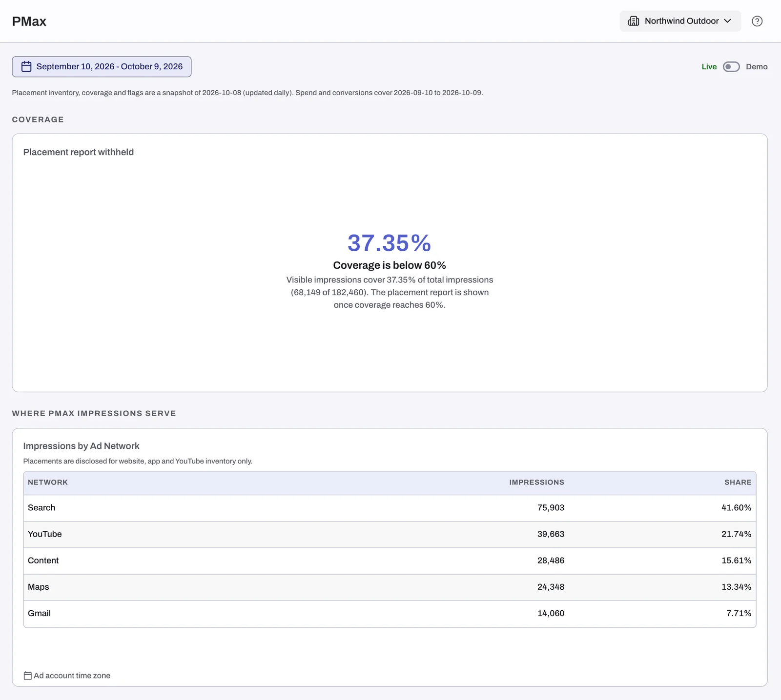Image resolution: width=781 pixels, height=700 pixels.
Task: Click the 41.60% share value
Action: coord(736,508)
